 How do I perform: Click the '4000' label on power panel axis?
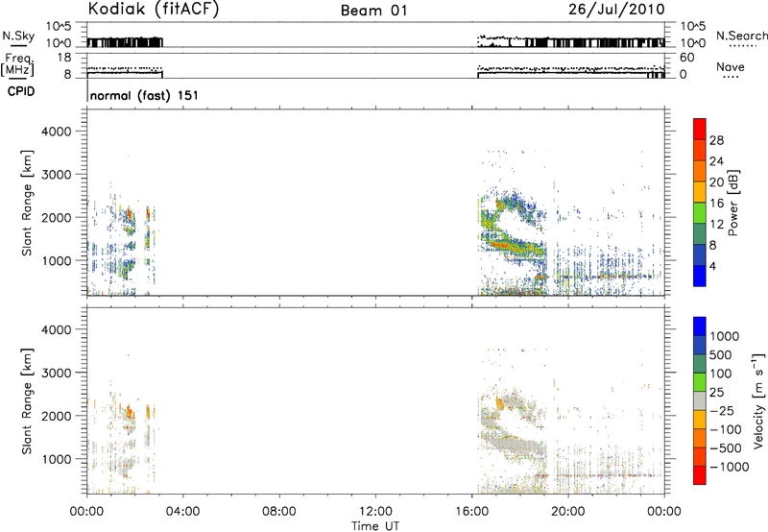[x=56, y=132]
